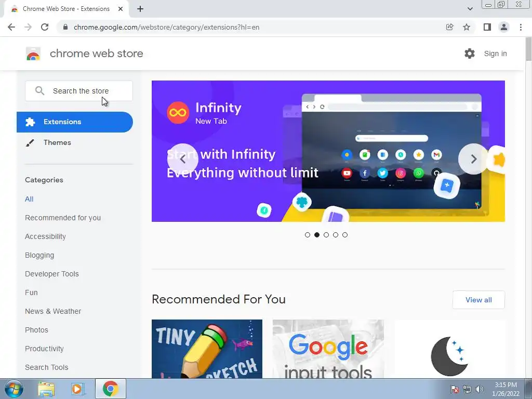Open the Developer Tools category

click(52, 274)
